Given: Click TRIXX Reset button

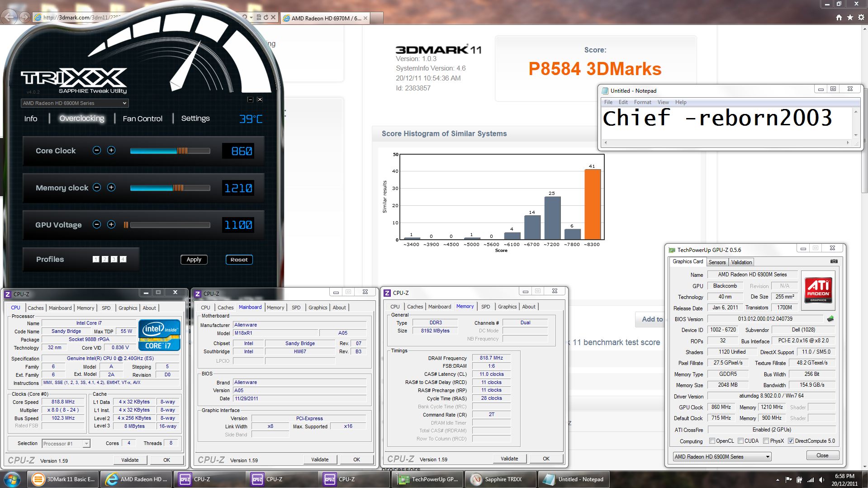Looking at the screenshot, I should (239, 260).
